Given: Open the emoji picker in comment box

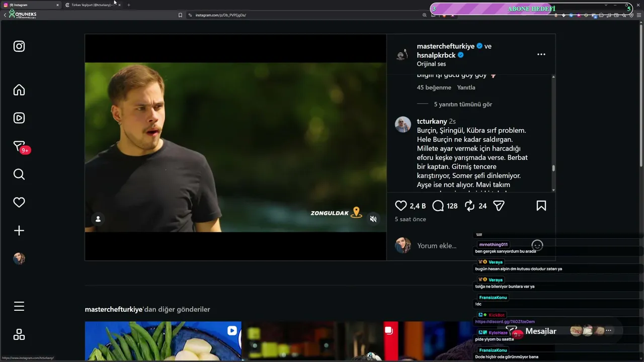Looking at the screenshot, I should coord(537,245).
